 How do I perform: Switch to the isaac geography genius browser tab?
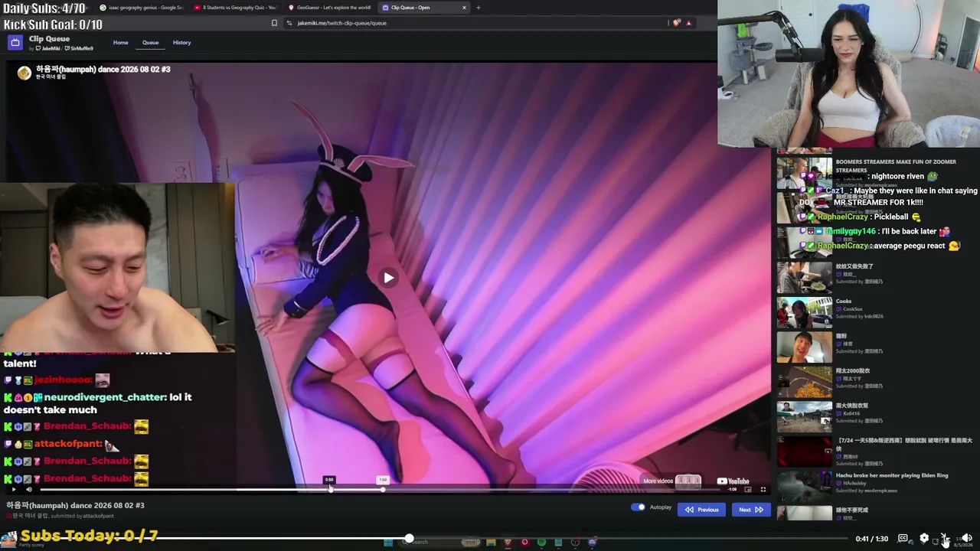click(x=141, y=8)
